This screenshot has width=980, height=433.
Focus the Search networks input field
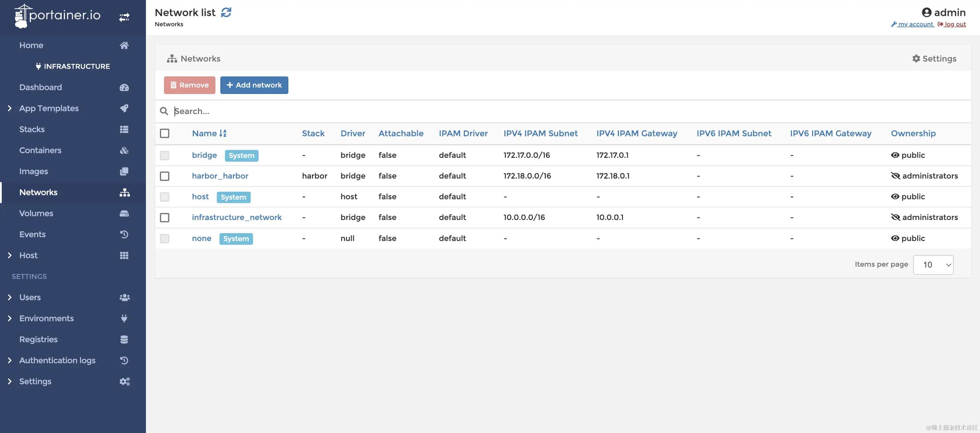(x=571, y=111)
